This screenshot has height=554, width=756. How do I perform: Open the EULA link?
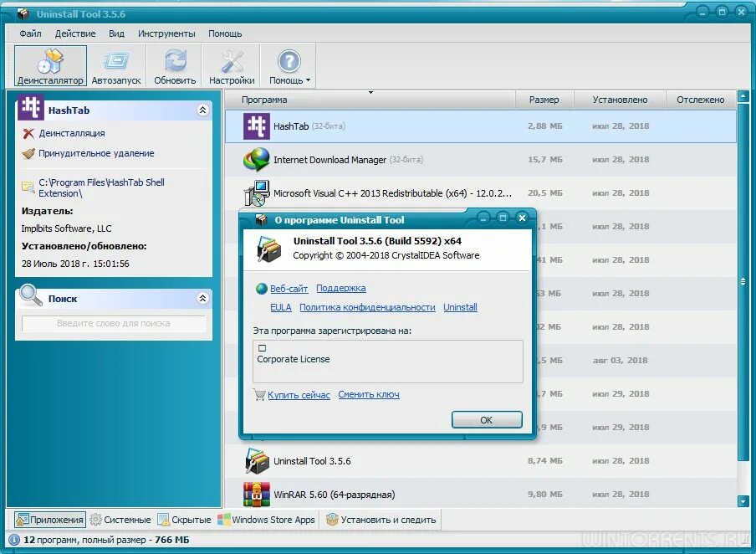point(281,307)
